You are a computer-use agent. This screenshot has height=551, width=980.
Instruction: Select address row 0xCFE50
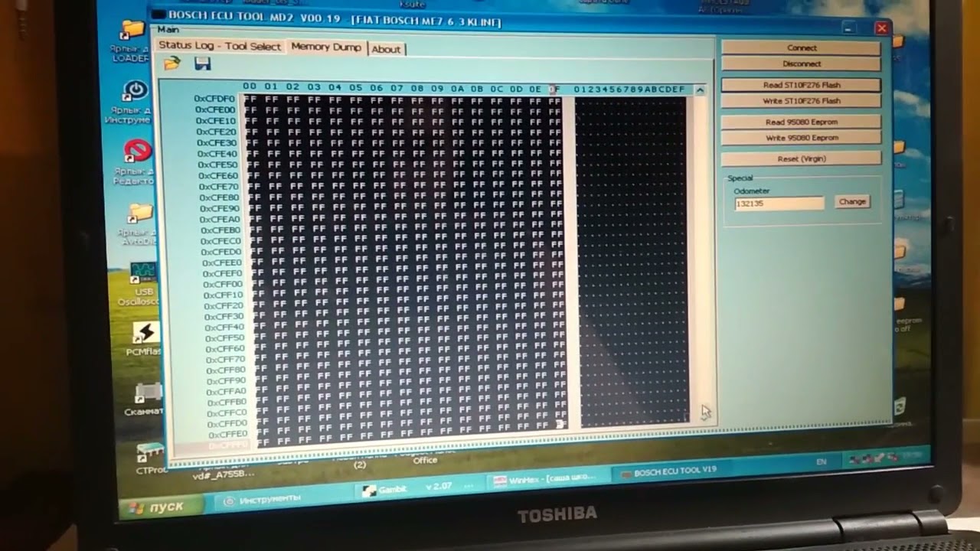[x=218, y=165]
